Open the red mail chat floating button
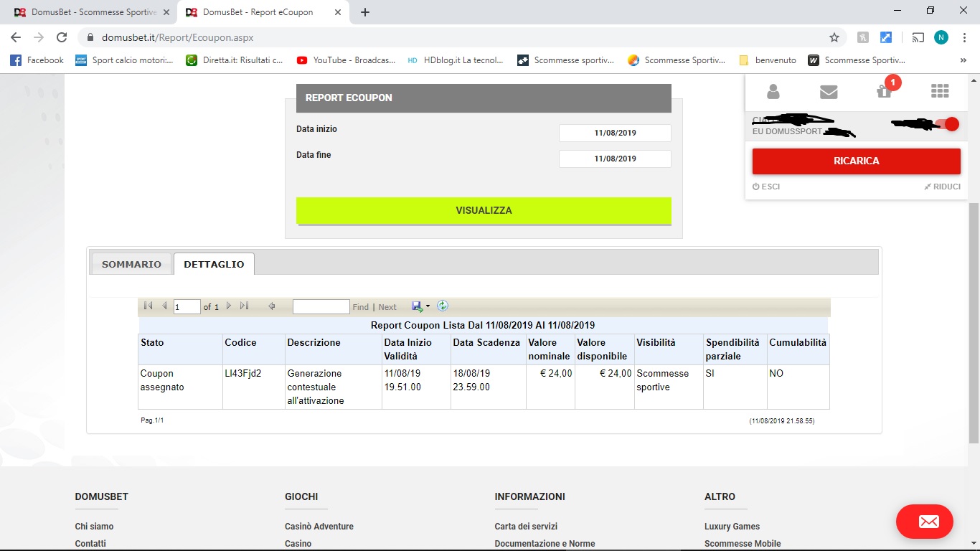Image resolution: width=980 pixels, height=551 pixels. coord(925,522)
